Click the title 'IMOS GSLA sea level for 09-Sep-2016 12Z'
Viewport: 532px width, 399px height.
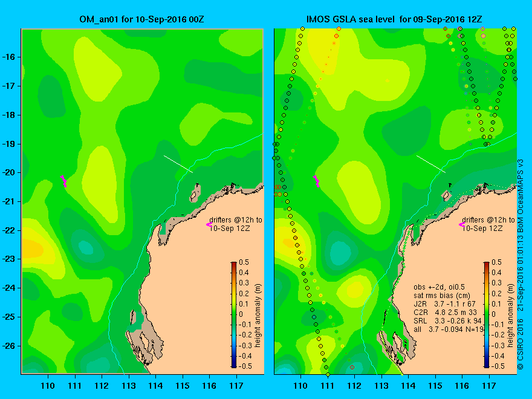point(394,19)
